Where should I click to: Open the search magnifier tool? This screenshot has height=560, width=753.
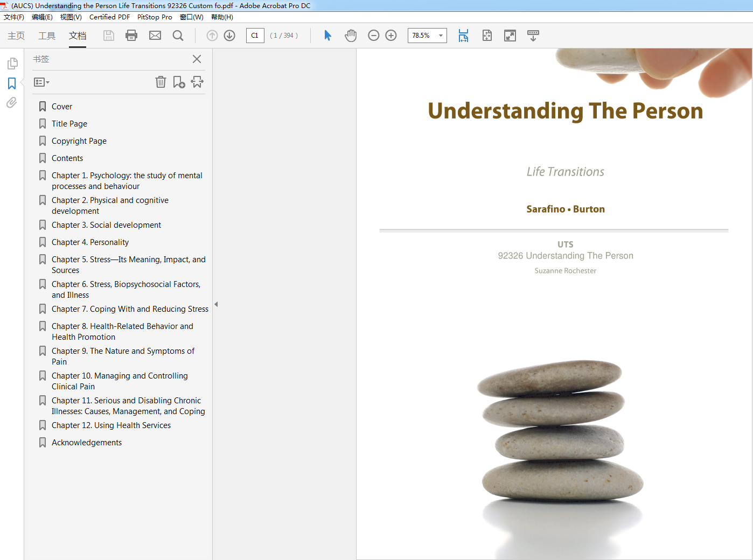(x=178, y=36)
